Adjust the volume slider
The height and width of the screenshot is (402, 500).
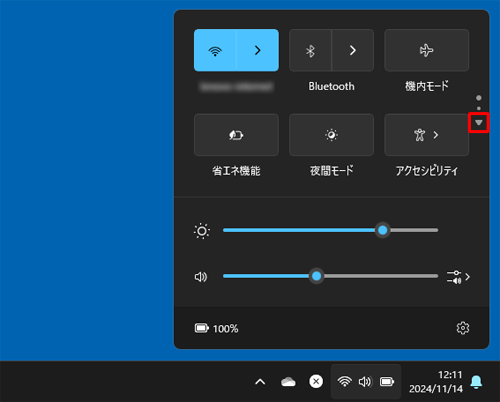[x=330, y=276]
